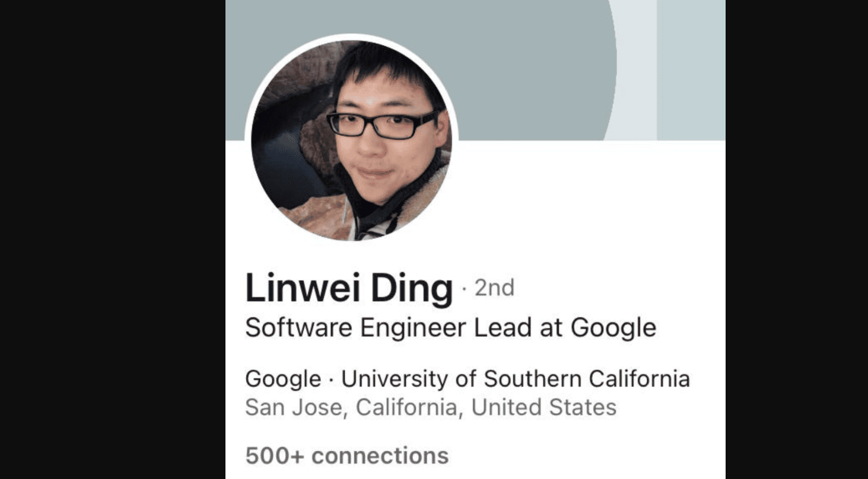View the 500+ connections link
Screen dimensions: 868x479
pyautogui.click(x=347, y=456)
